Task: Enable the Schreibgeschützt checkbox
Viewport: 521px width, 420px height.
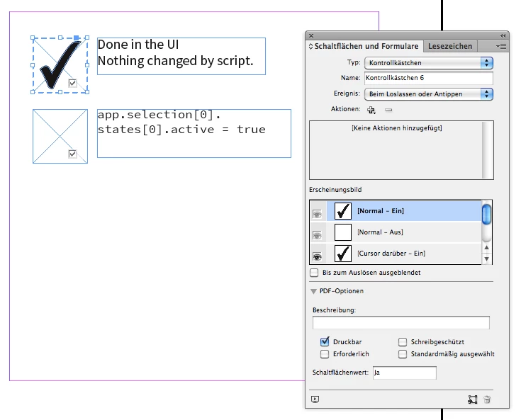Action: (x=403, y=342)
